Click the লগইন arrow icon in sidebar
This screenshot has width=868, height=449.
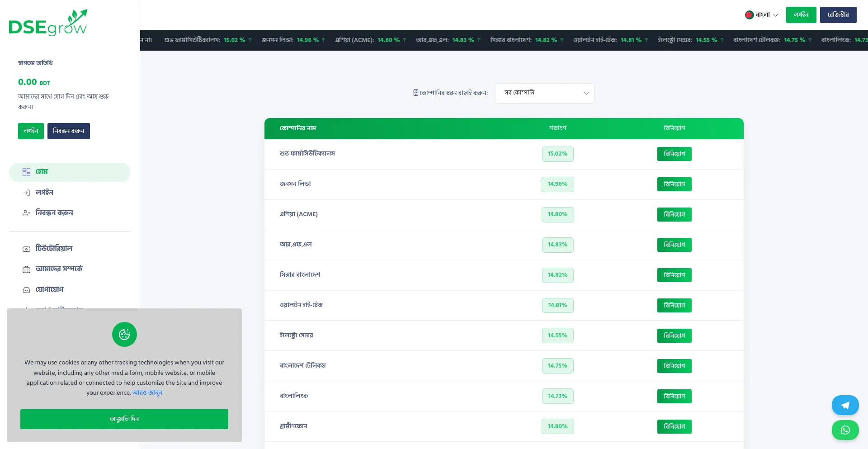[x=26, y=193]
